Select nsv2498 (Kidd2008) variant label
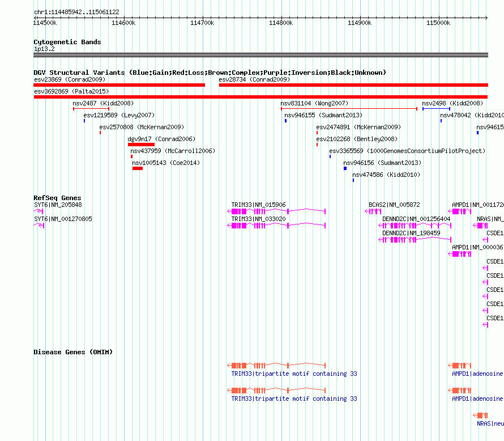Image resolution: width=504 pixels, height=441 pixels. tap(452, 103)
